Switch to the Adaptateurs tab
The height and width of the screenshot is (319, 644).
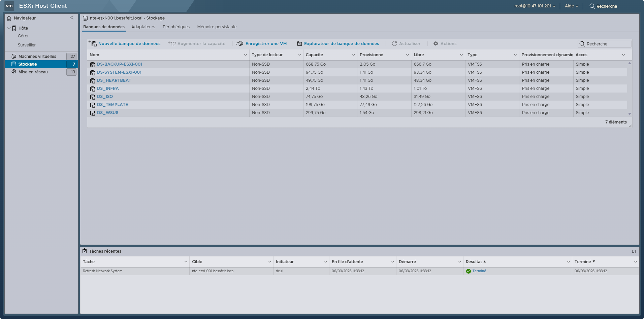tap(143, 27)
